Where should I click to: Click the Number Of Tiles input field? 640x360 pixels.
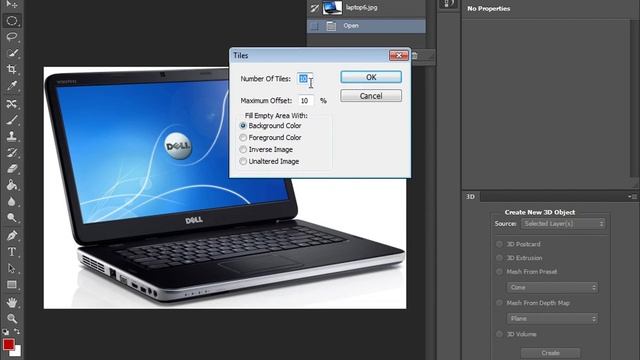304,79
